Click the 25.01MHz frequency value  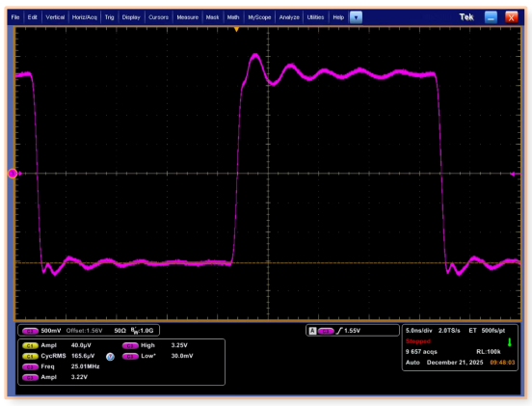coord(85,366)
